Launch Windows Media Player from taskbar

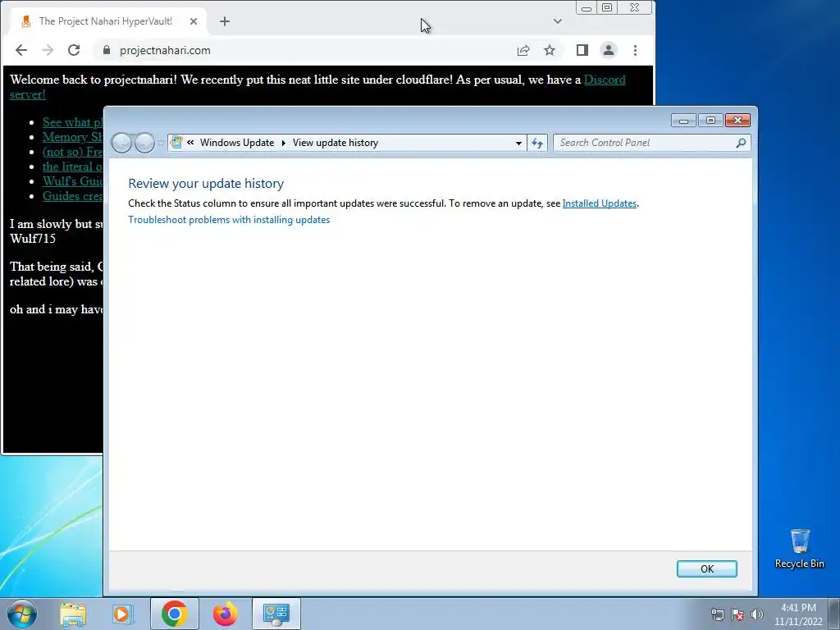click(x=122, y=614)
